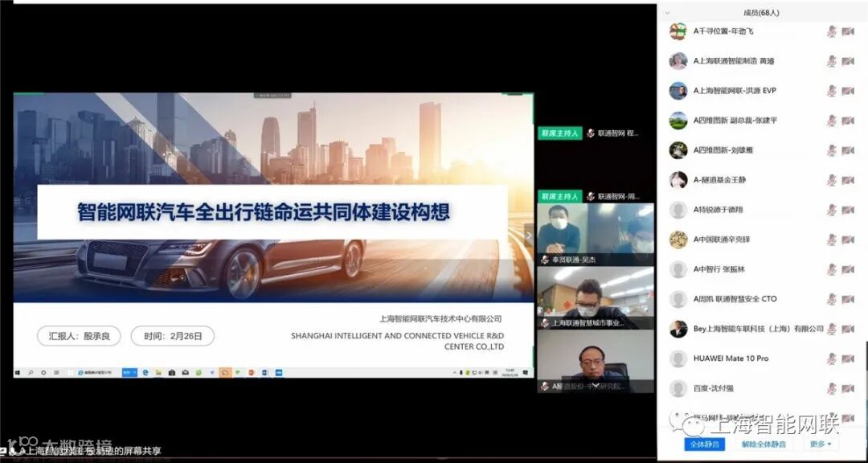The image size is (868, 463).
Task: Click mic icon beside 联通智网 程
Action: 591,133
